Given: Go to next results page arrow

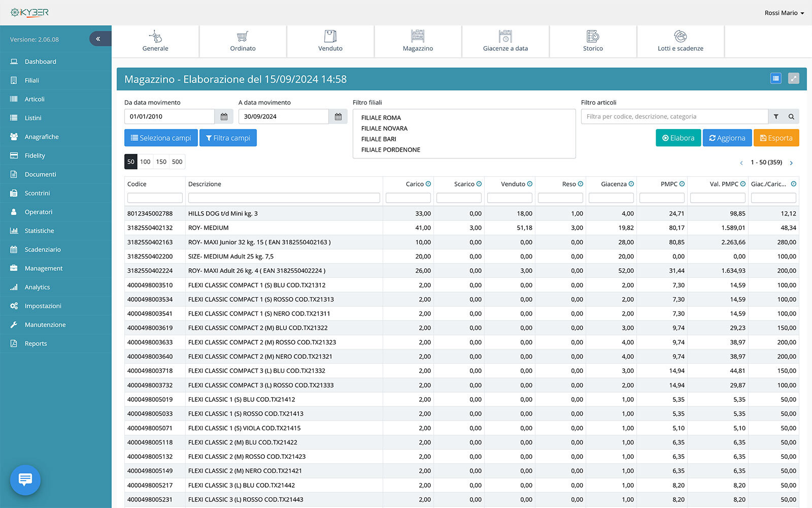Looking at the screenshot, I should 791,163.
